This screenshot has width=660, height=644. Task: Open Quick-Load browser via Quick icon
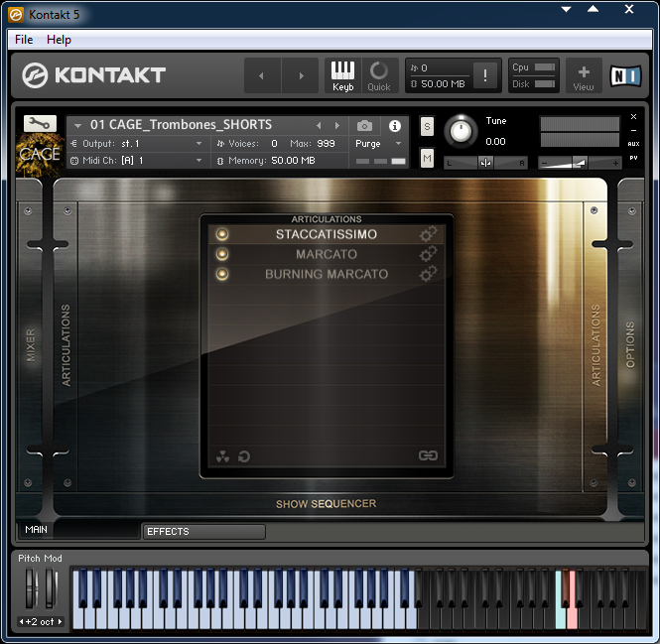coord(379,75)
